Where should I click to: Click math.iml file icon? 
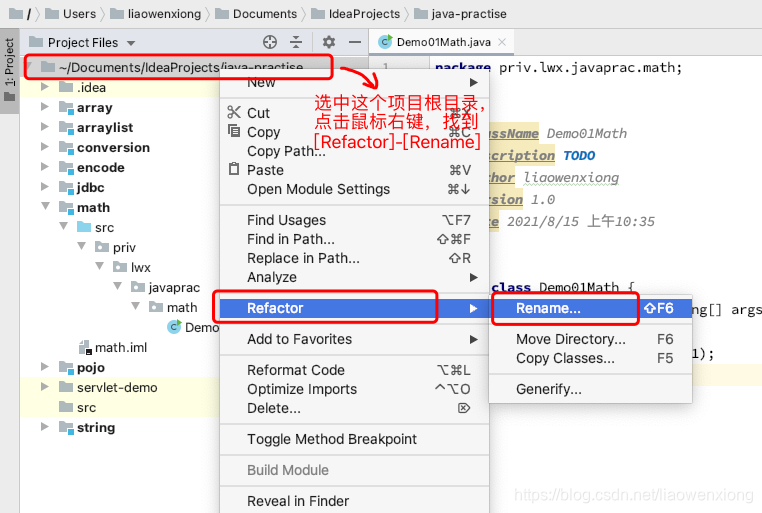[85, 347]
